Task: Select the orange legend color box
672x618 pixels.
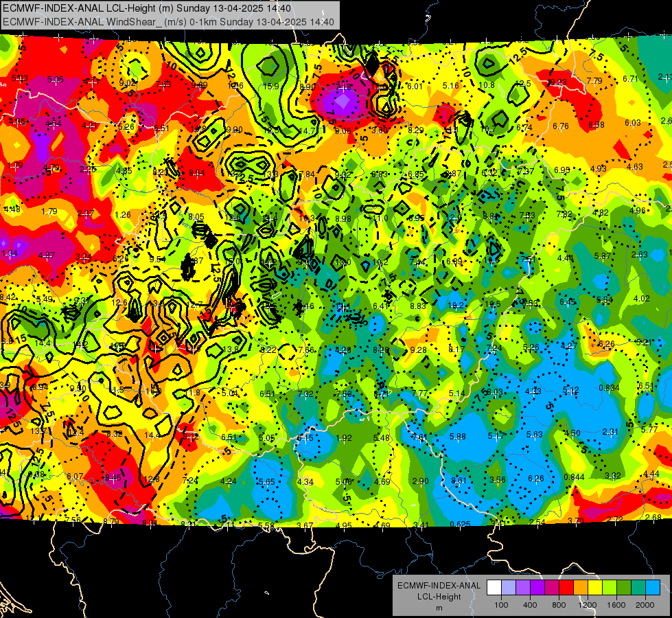Action: tap(580, 588)
